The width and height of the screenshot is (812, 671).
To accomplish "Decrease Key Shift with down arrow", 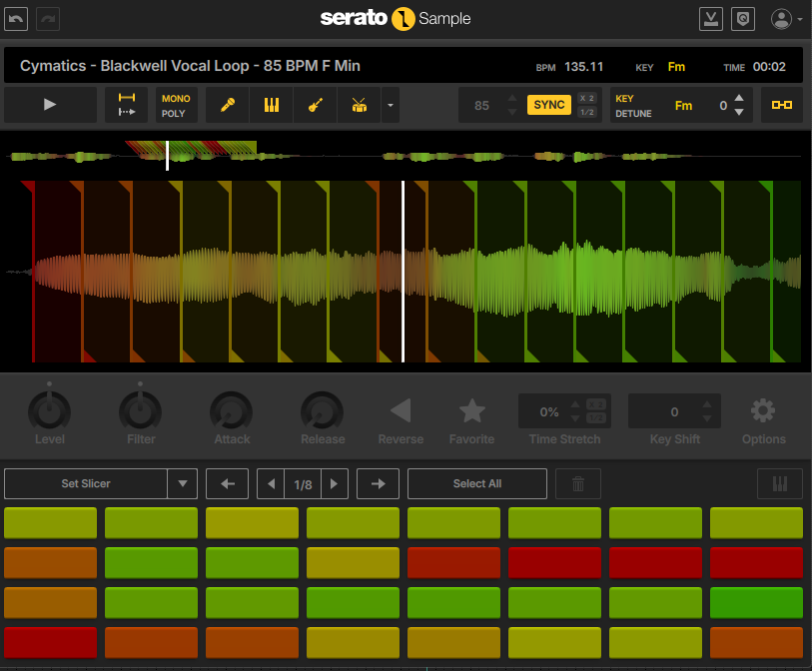I will coord(707,418).
